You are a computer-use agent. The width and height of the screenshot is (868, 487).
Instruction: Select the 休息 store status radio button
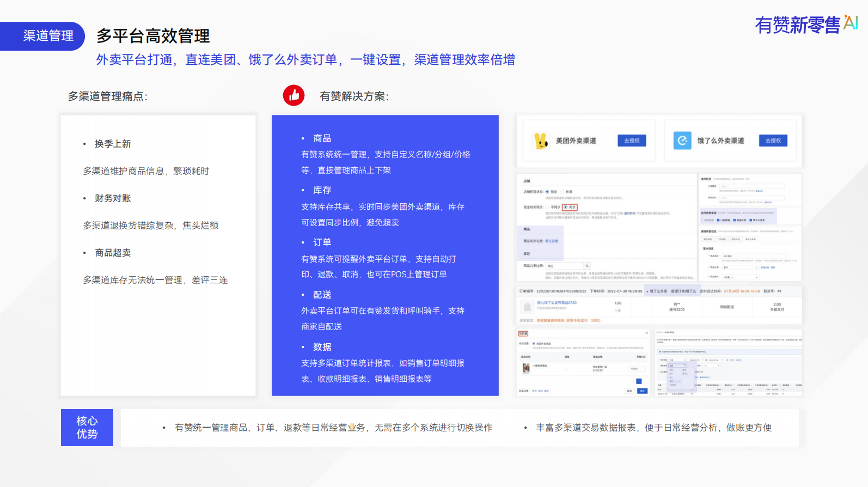[563, 192]
